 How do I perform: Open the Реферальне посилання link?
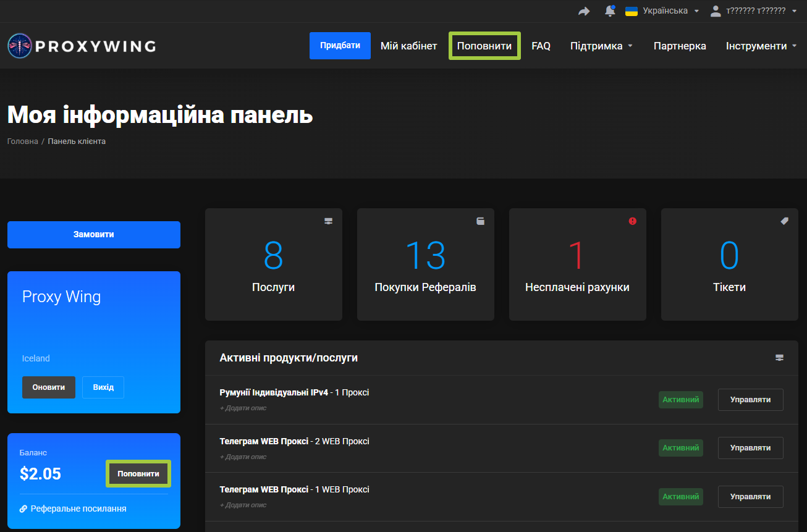(73, 509)
